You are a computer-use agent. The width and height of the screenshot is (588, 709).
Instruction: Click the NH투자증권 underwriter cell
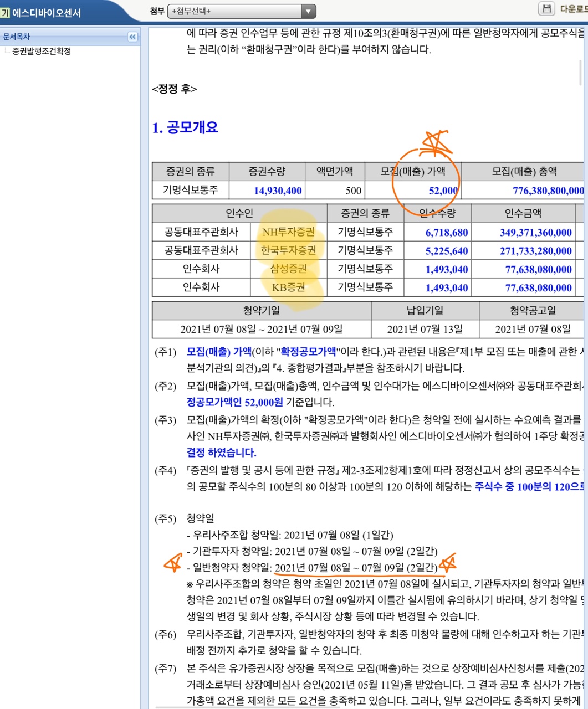[x=288, y=232]
